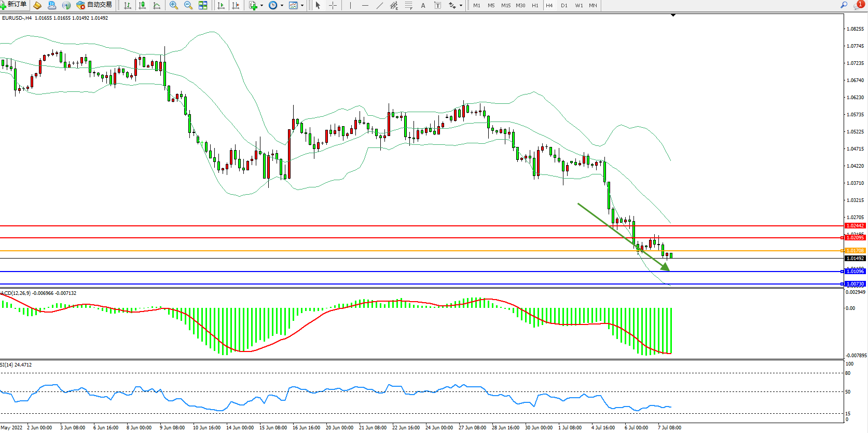868x433 pixels.
Task: Tile chart windows icon
Action: [x=203, y=5]
